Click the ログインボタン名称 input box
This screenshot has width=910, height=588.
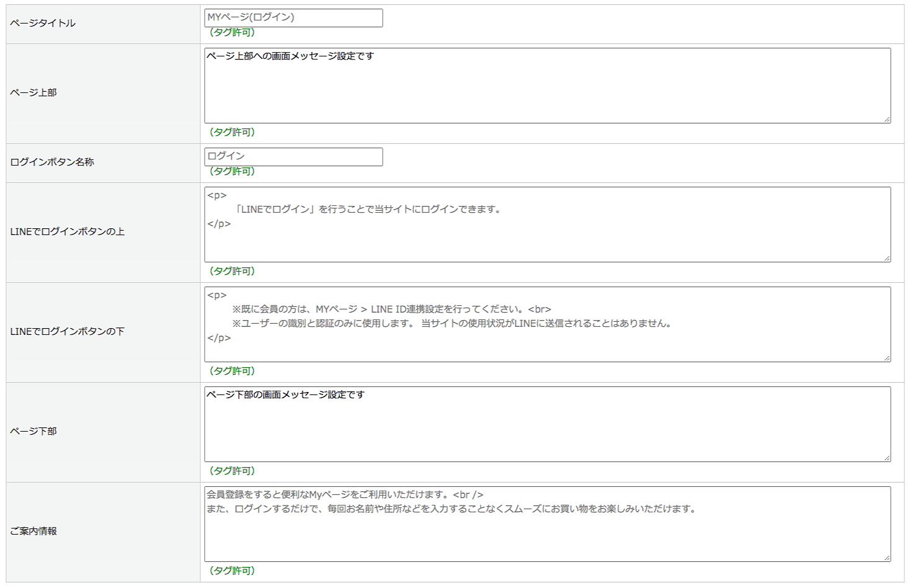tap(293, 157)
